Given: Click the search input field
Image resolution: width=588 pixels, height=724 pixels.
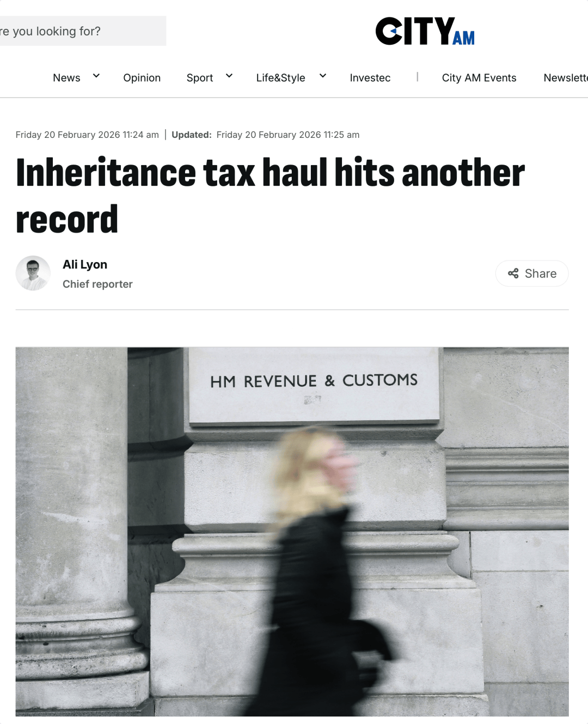Looking at the screenshot, I should tap(83, 31).
